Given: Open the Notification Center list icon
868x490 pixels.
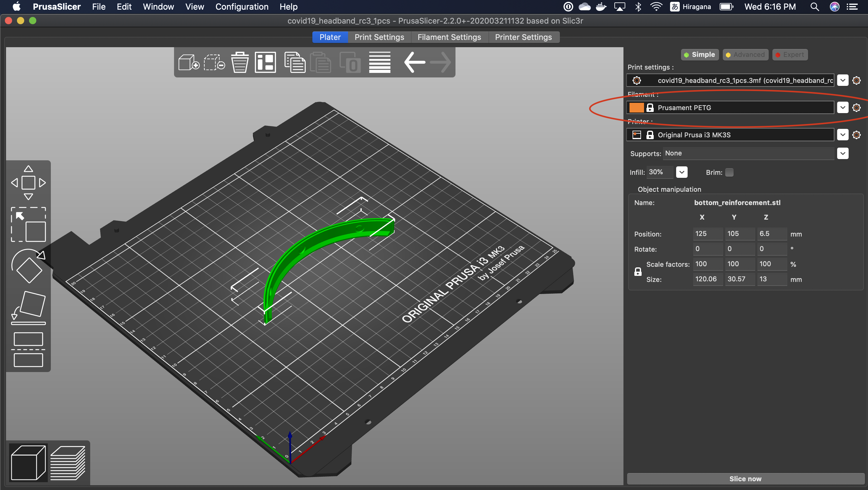Looking at the screenshot, I should (x=852, y=7).
